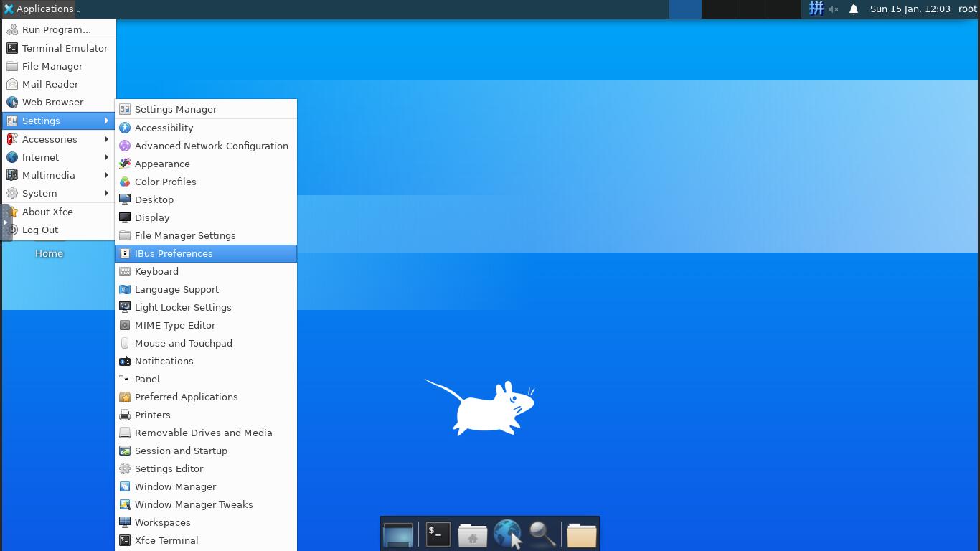This screenshot has width=980, height=551.
Task: Click muted volume icon in top panel
Action: pyautogui.click(x=834, y=9)
